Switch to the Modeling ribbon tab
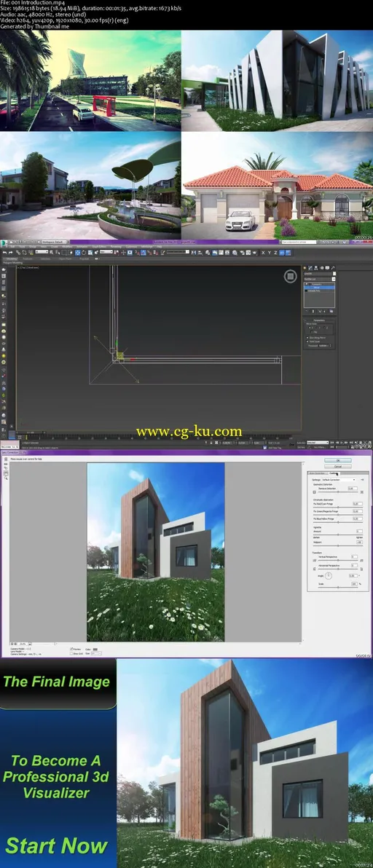Screen dimensions: 373x868 [12, 259]
